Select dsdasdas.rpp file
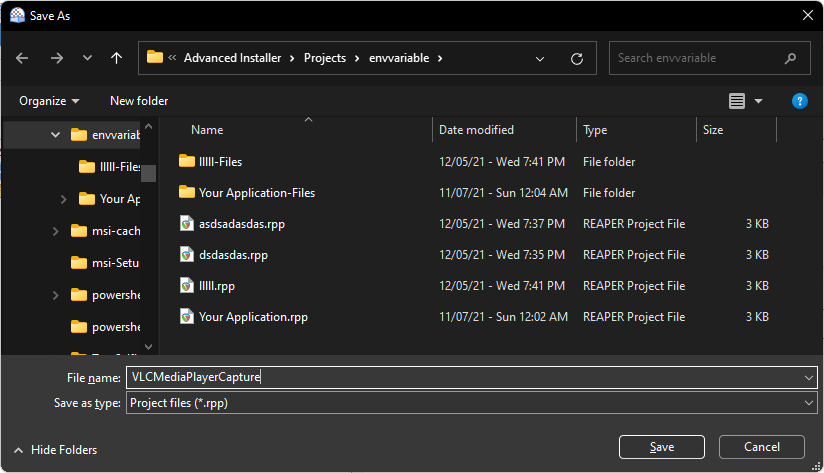The width and height of the screenshot is (824, 473). click(233, 255)
